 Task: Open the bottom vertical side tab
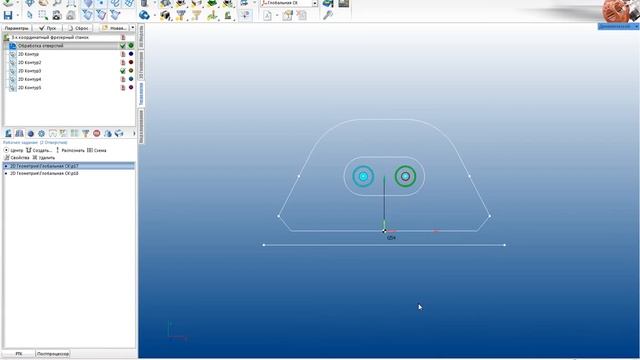point(141,126)
